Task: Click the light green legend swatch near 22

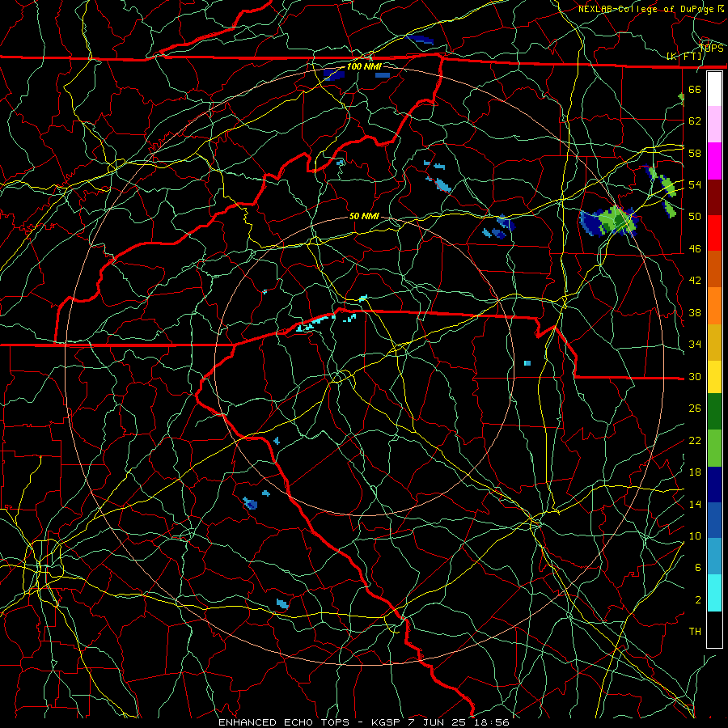Action: pyautogui.click(x=714, y=448)
